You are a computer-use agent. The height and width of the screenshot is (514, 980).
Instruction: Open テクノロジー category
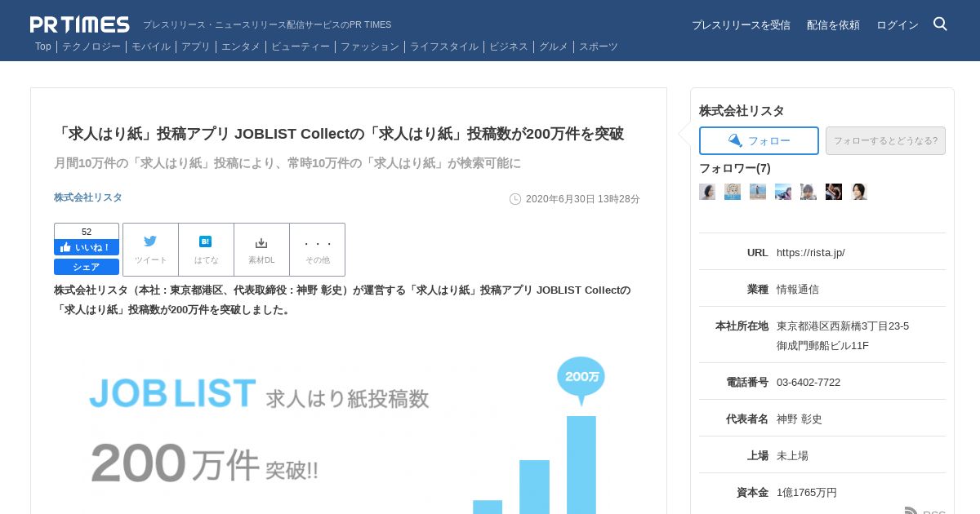coord(91,47)
